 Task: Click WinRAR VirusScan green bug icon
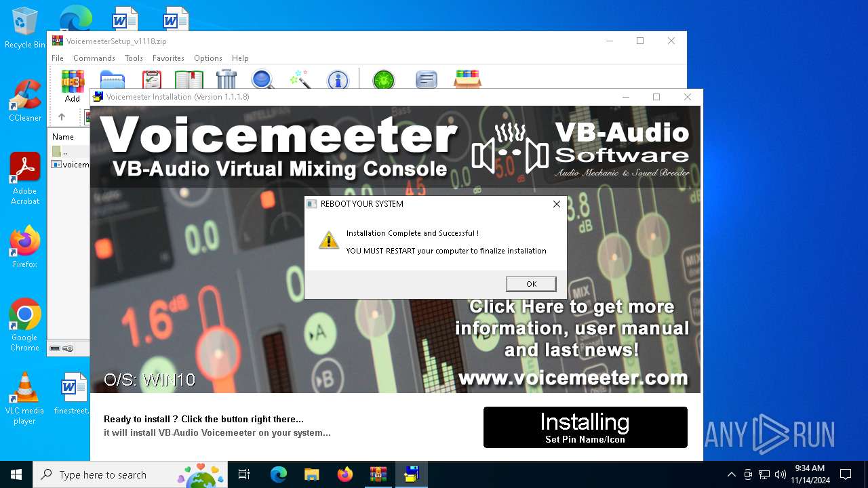pos(384,80)
